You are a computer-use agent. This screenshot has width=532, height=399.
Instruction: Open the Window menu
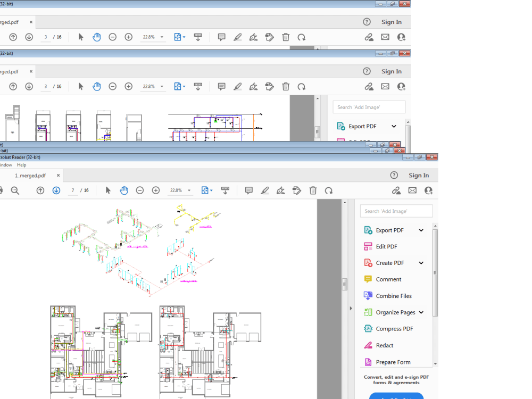pyautogui.click(x=5, y=165)
